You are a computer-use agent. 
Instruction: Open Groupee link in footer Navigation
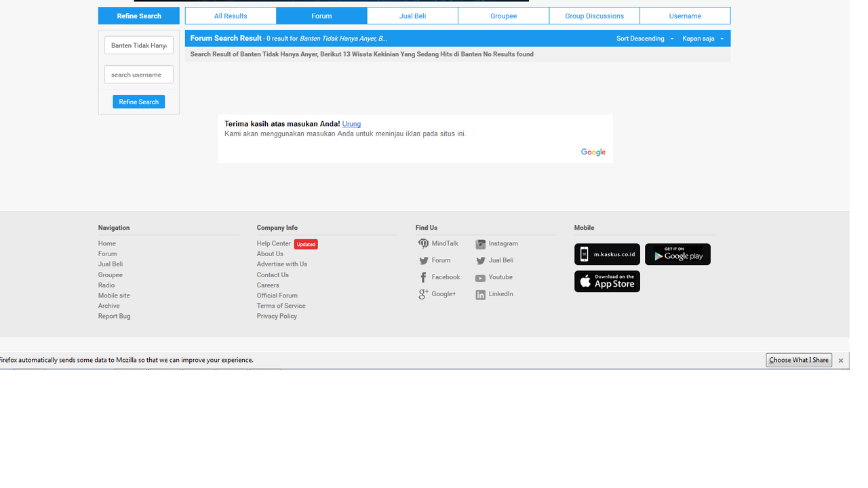[110, 275]
